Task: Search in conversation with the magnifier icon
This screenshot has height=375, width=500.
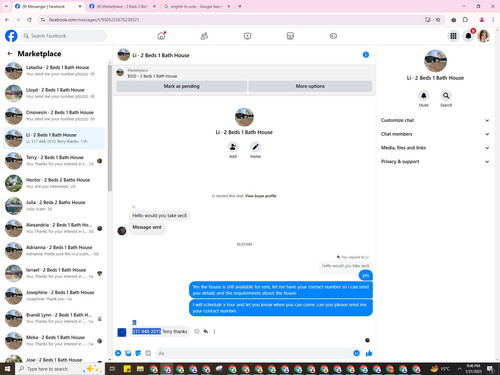Action: click(x=446, y=96)
